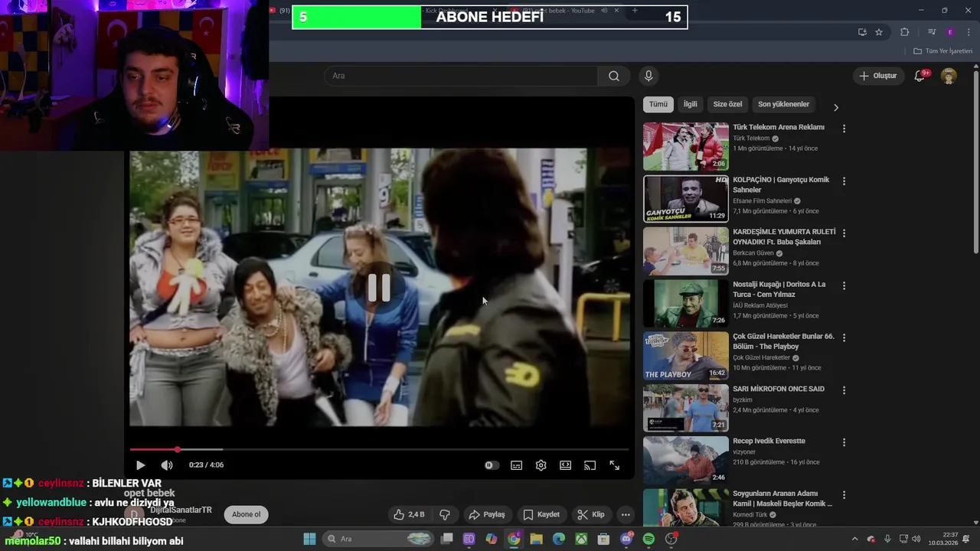Open Task View on the taskbar
This screenshot has height=551, width=980.
pos(447,539)
